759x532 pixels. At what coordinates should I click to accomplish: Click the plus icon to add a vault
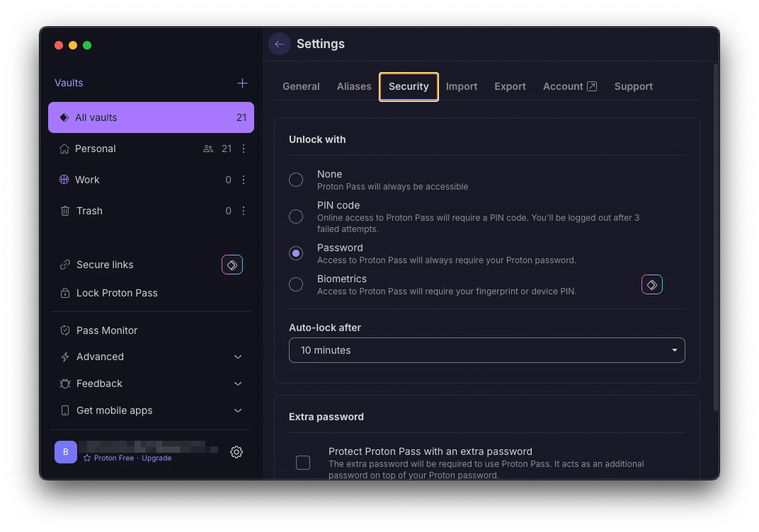coord(242,83)
